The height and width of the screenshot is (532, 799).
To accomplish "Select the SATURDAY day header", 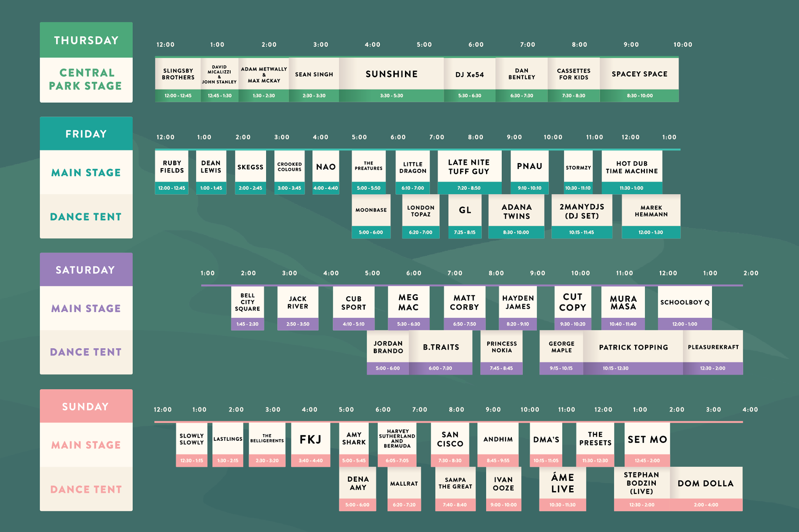I will 86,270.
